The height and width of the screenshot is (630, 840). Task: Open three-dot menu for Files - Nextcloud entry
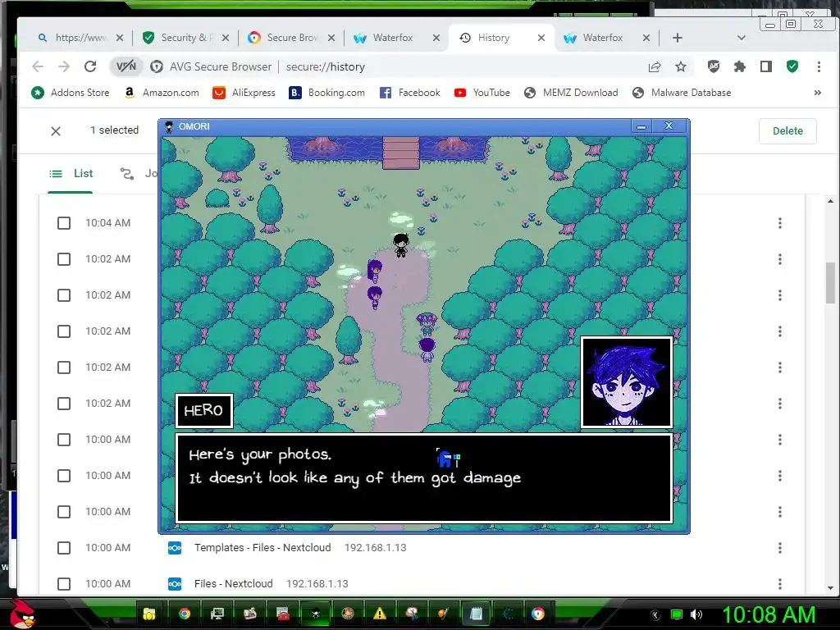click(x=780, y=583)
